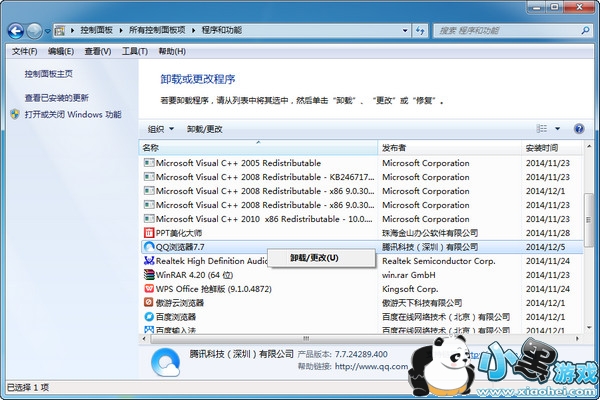The image size is (600, 400).
Task: Click the shield icon beside Windows 功能
Action: (x=15, y=114)
